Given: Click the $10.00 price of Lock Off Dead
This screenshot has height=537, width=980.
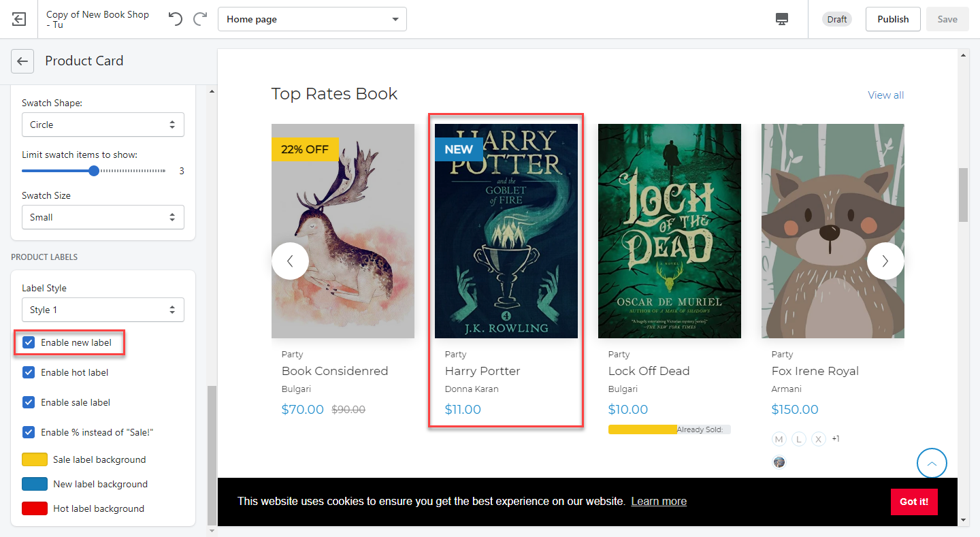Looking at the screenshot, I should [628, 410].
